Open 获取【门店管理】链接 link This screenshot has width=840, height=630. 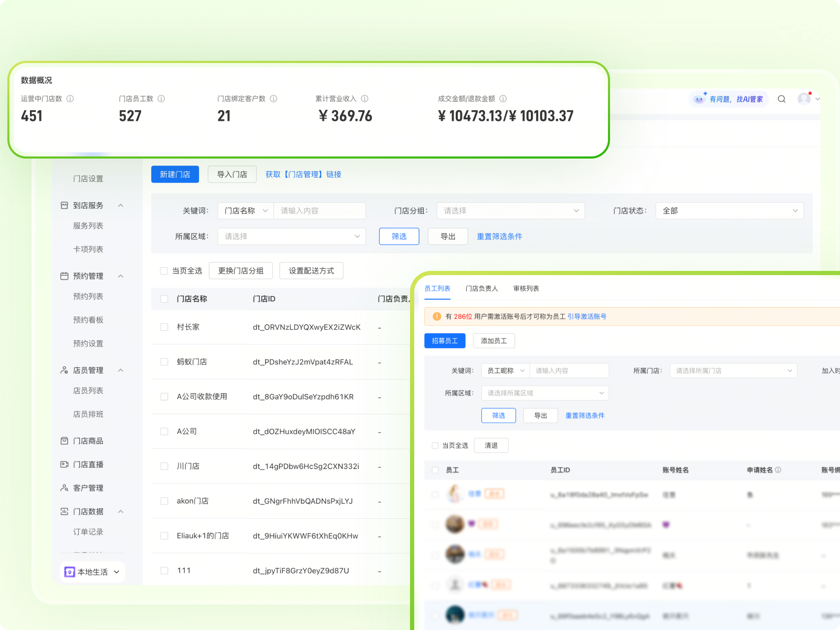[303, 174]
